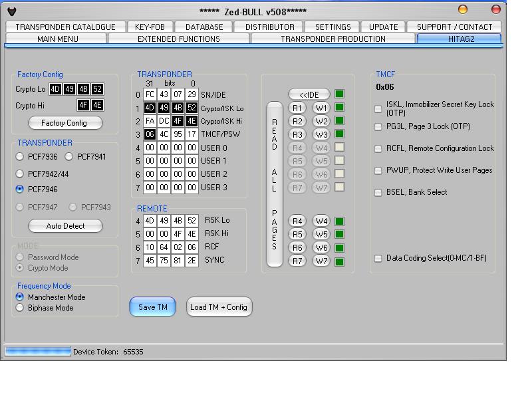Open EXTENDED FUNCTIONS tab
The height and width of the screenshot is (399, 532).
click(179, 39)
